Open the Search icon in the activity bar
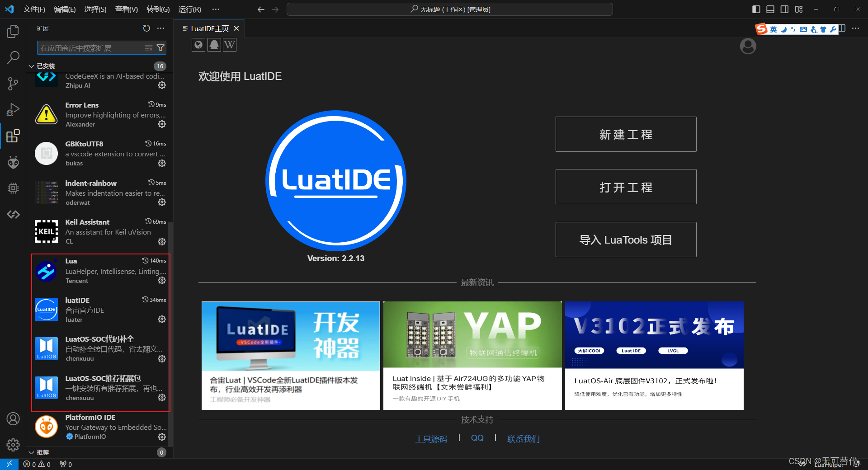Viewport: 868px width, 470px height. point(13,57)
